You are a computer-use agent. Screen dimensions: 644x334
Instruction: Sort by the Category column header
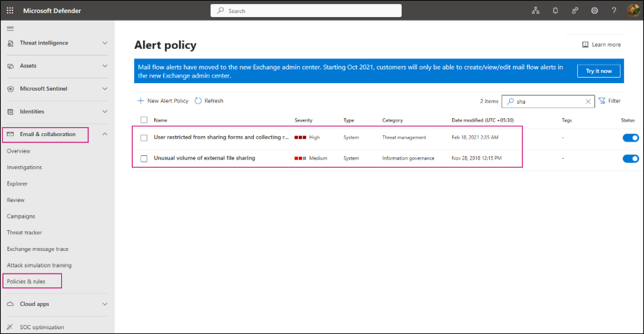(x=392, y=120)
